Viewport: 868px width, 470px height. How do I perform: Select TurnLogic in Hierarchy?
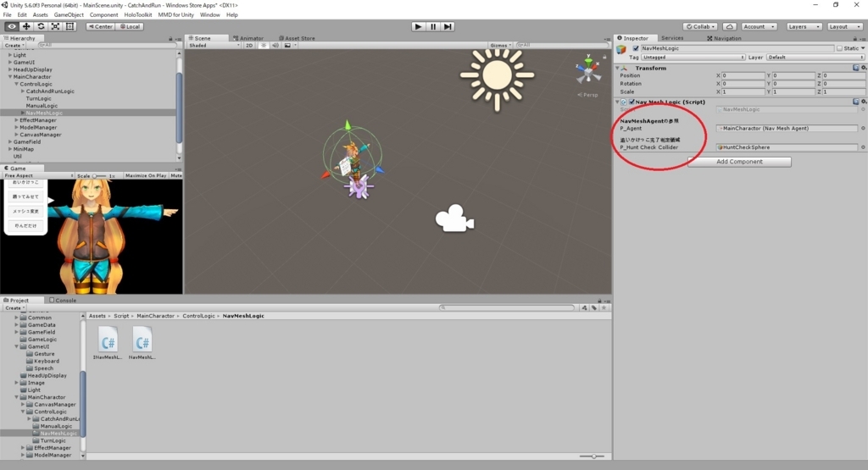[39, 98]
